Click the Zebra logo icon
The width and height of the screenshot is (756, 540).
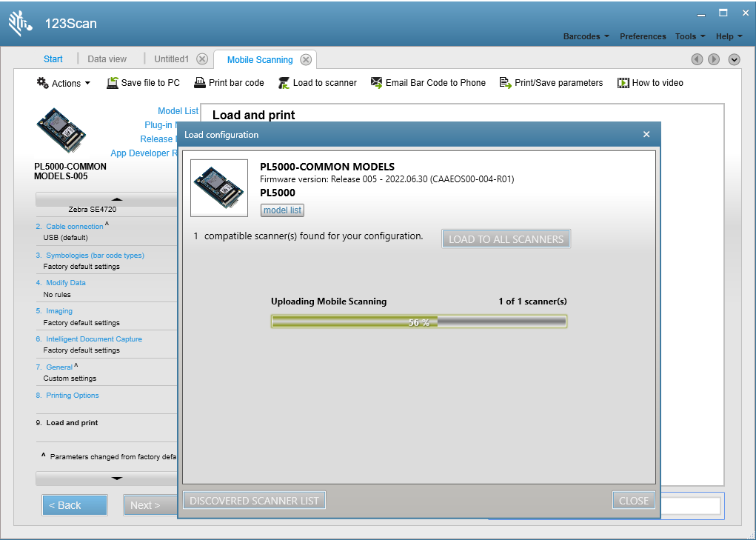20,23
